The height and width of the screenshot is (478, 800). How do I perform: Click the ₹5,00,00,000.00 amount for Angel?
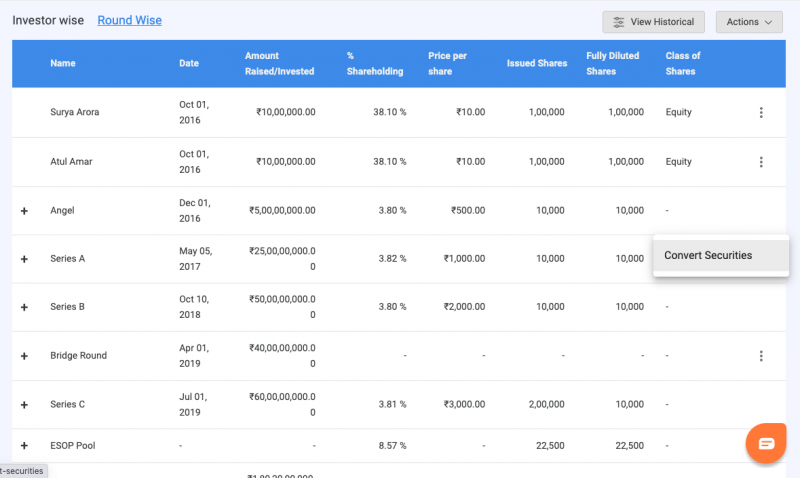[282, 210]
